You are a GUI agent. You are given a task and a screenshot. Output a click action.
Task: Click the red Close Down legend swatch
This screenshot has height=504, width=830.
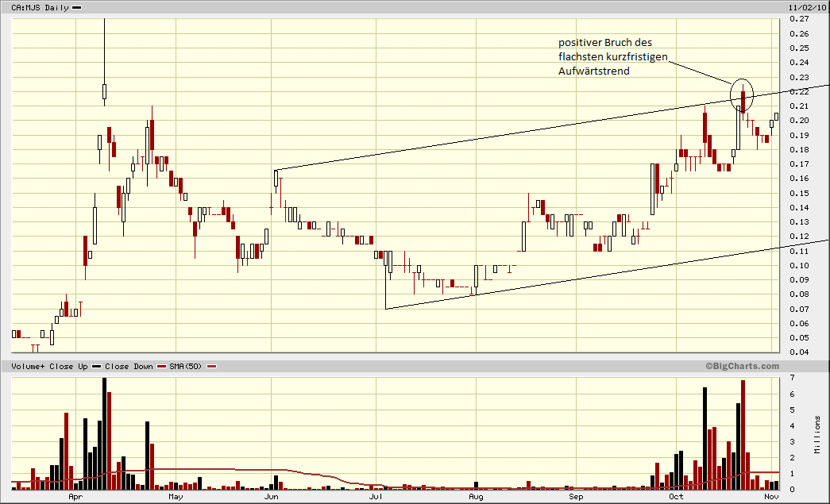(x=161, y=367)
